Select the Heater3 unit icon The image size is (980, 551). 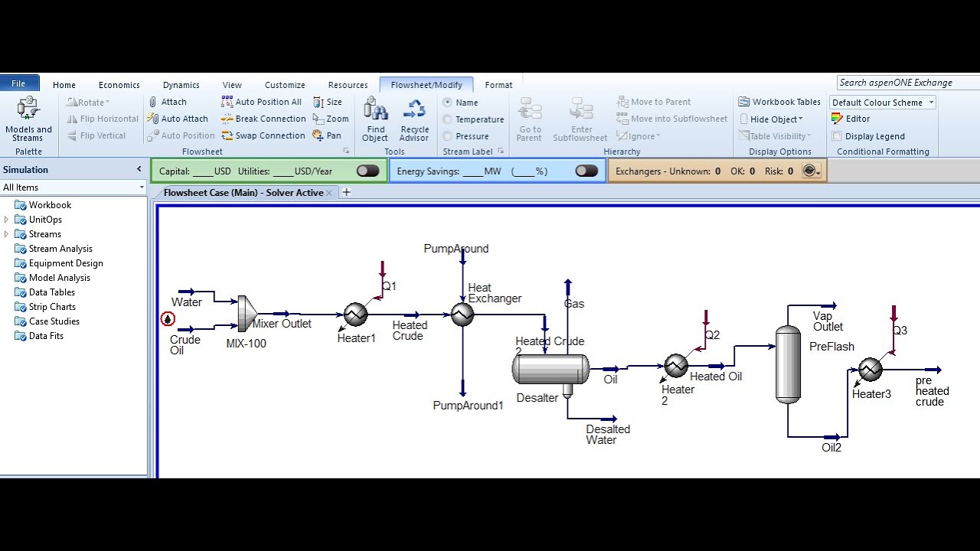[871, 370]
